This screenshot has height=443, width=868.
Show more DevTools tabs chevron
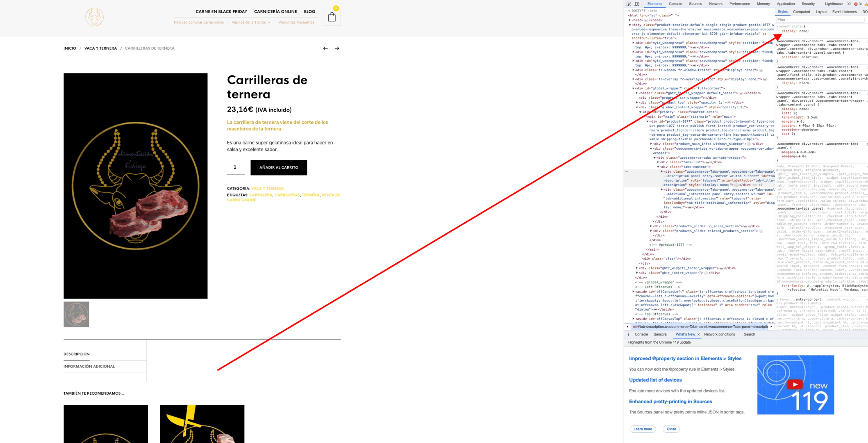849,4
